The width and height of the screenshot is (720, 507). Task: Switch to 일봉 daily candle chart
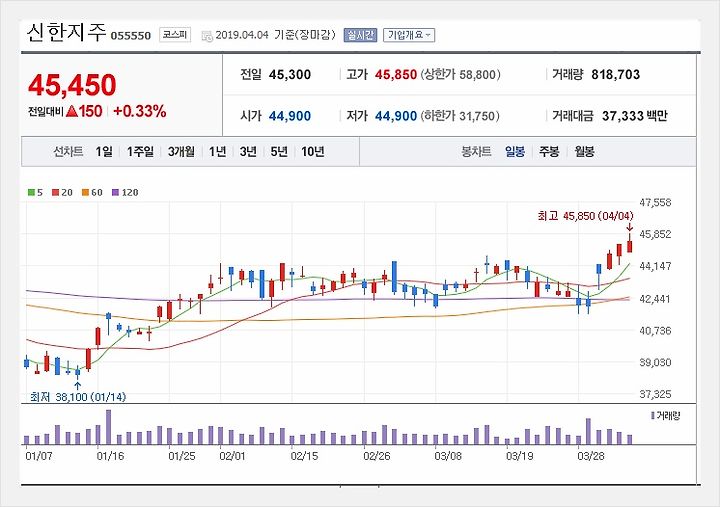[x=515, y=152]
